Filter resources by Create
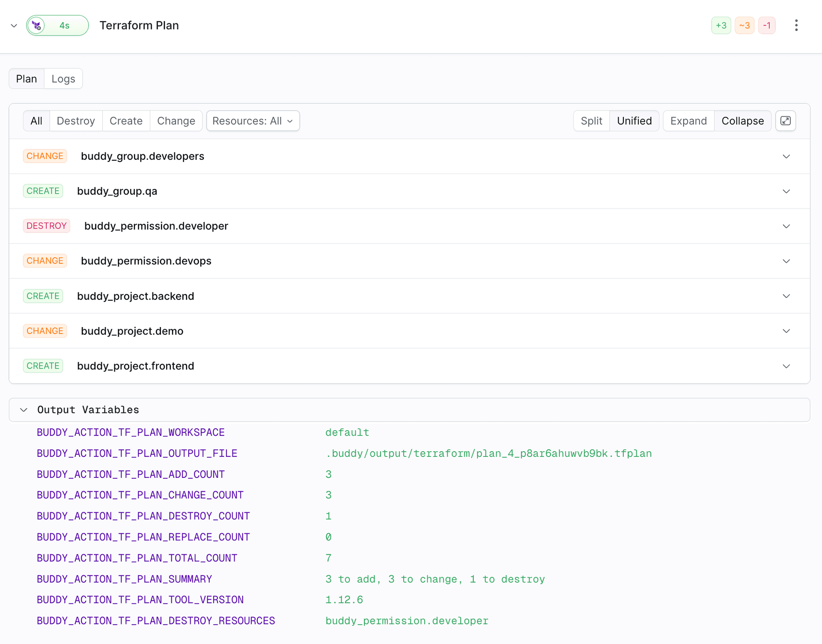The height and width of the screenshot is (644, 822). [x=126, y=121]
